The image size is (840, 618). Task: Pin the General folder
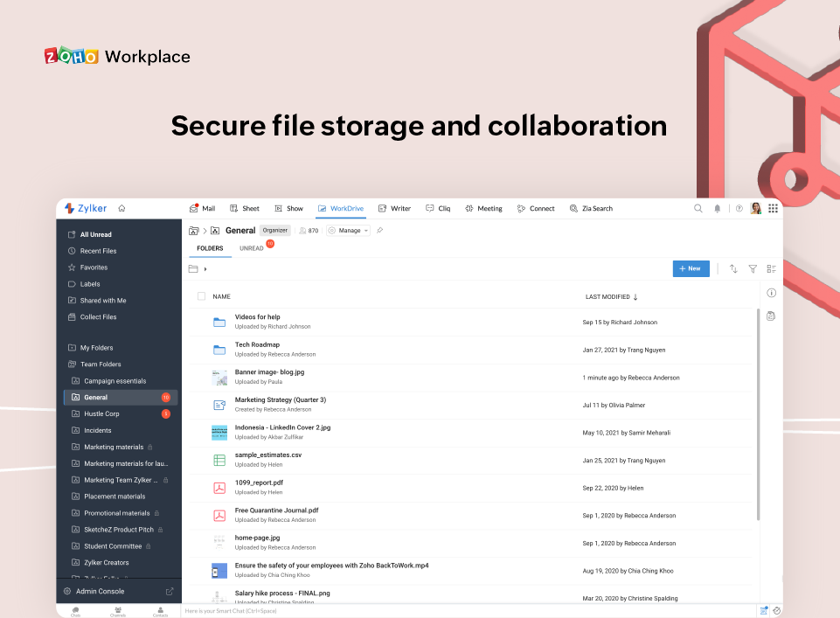380,230
